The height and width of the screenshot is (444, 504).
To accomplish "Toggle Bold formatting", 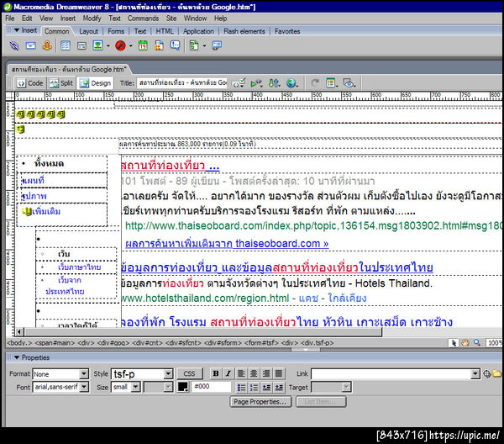I will tap(216, 373).
